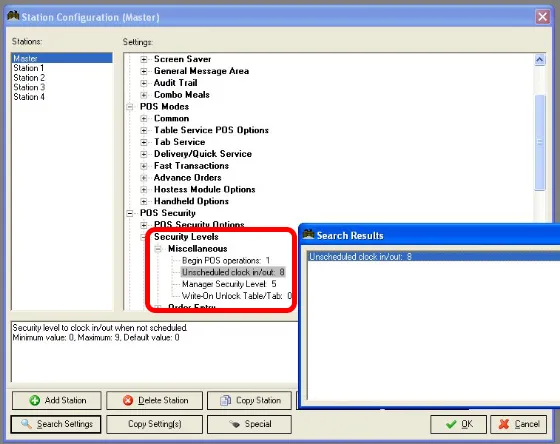
Task: Select Write-On Unlock Table/Tab setting
Action: (x=237, y=296)
